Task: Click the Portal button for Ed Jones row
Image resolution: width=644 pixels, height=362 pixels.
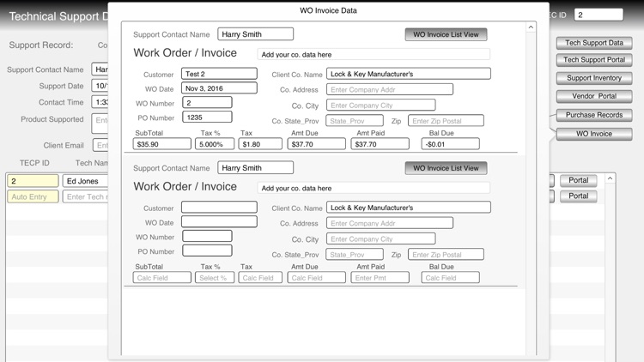Action: (578, 180)
